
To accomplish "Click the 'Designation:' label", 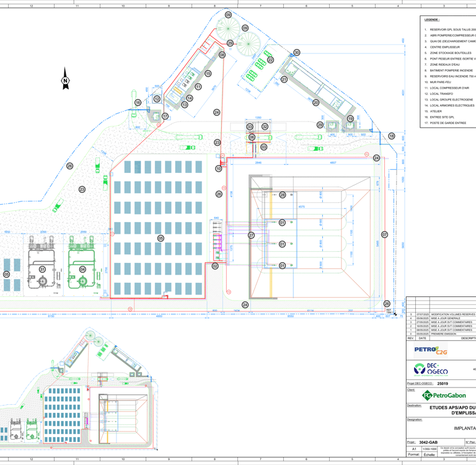I will pyautogui.click(x=415, y=420).
